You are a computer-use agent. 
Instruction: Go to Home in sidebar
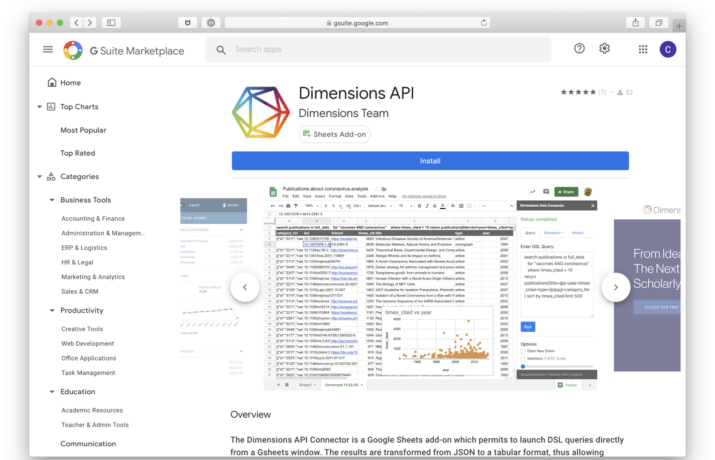click(x=70, y=83)
